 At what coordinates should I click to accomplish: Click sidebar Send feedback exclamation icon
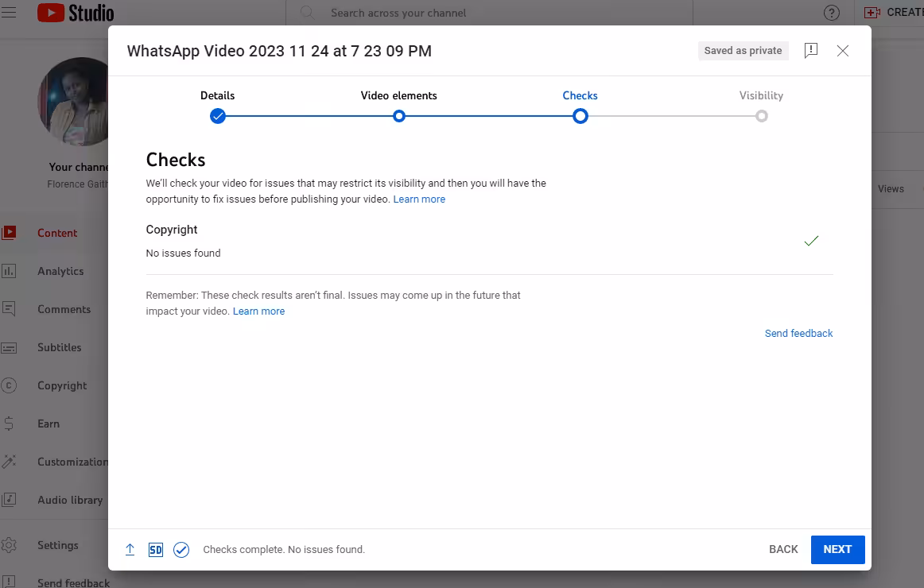coord(9,582)
